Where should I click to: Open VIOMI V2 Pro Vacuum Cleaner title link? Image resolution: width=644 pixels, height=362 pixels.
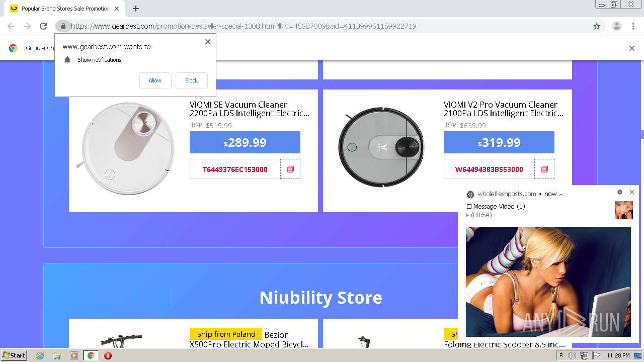tap(504, 109)
